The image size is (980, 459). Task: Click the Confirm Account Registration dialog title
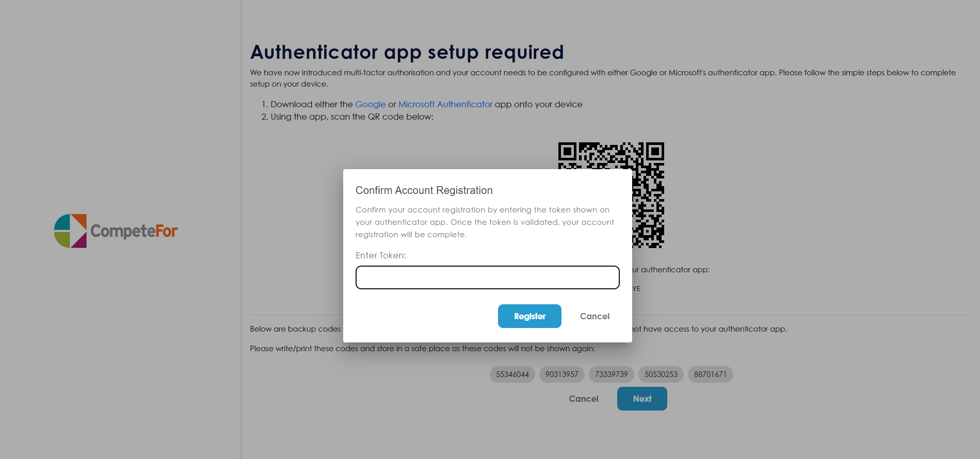pyautogui.click(x=424, y=190)
